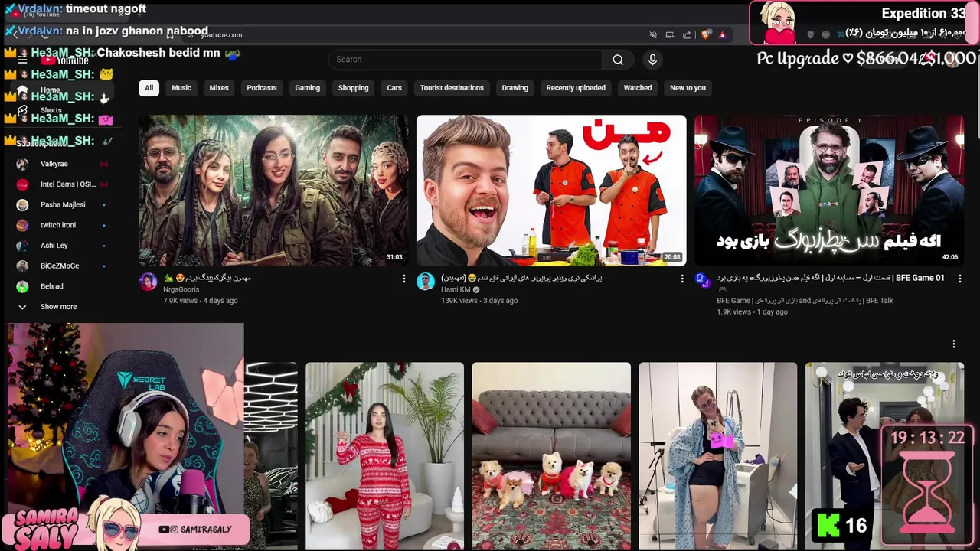Open the red Christmas pajamas Short
Viewport: 980px width, 551px height.
pyautogui.click(x=384, y=456)
